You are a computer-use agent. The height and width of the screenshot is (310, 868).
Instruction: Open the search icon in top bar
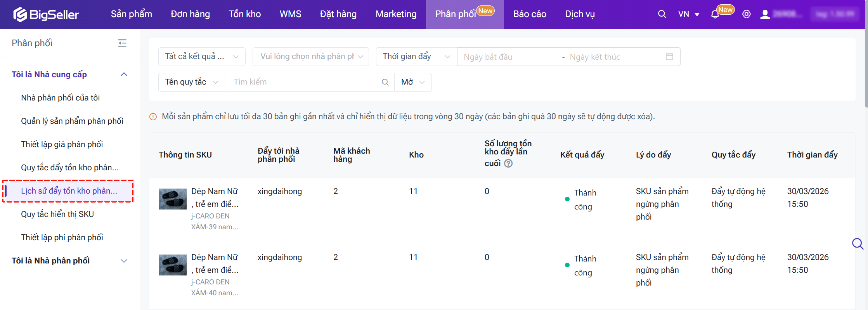pyautogui.click(x=662, y=14)
